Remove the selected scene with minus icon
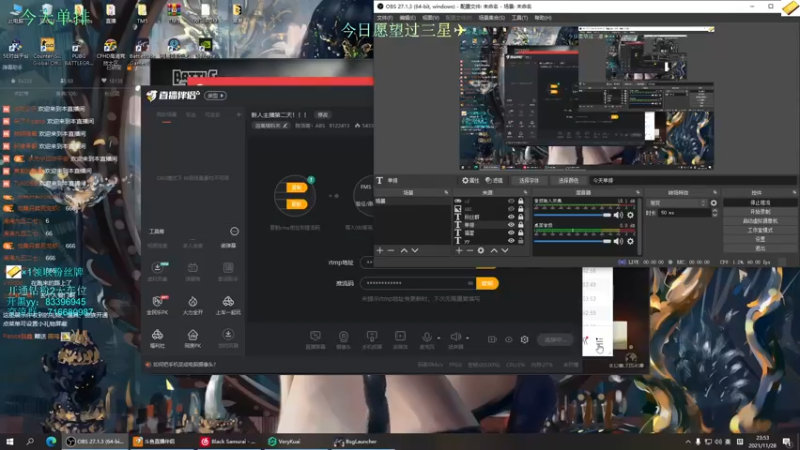Viewport: 800px width, 450px height. coord(391,251)
